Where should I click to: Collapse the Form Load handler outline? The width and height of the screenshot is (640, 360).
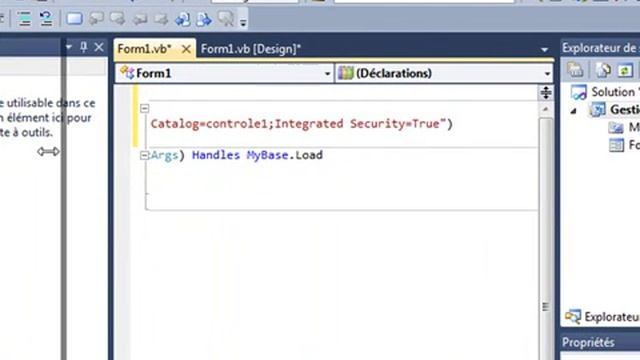[x=144, y=155]
